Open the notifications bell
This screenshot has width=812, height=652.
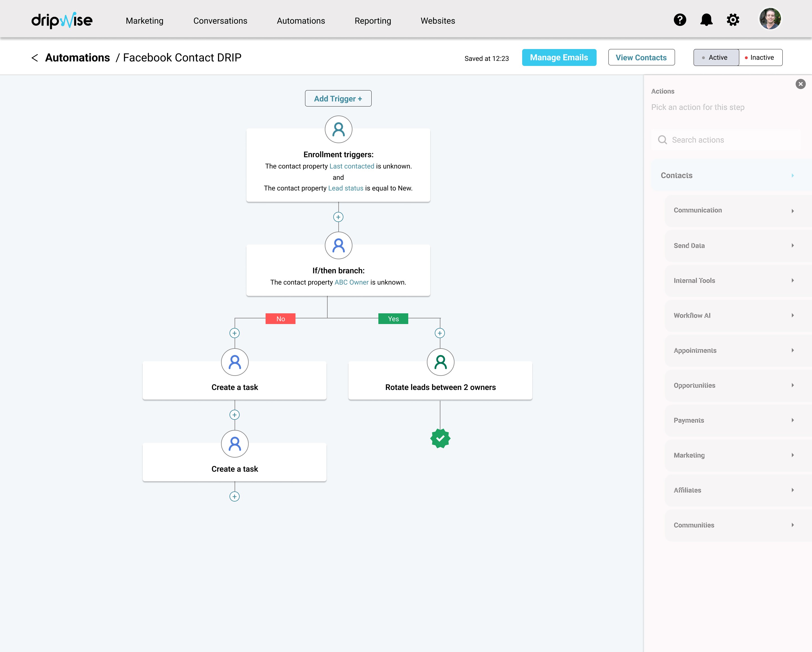tap(706, 19)
